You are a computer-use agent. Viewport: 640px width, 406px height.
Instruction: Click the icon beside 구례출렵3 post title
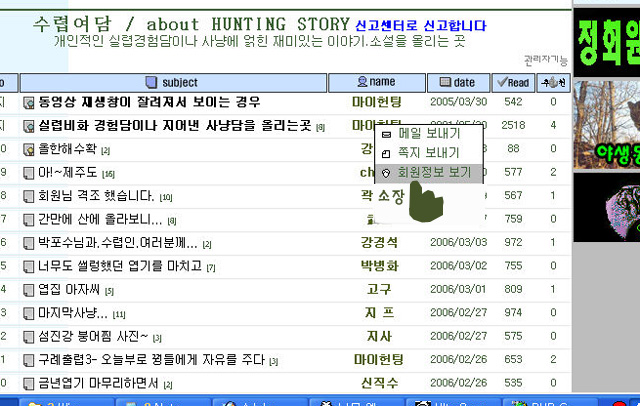pos(29,359)
